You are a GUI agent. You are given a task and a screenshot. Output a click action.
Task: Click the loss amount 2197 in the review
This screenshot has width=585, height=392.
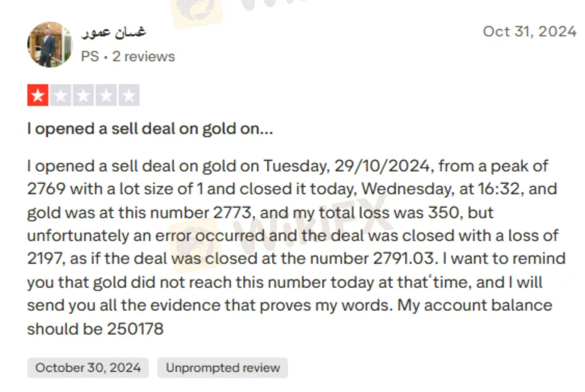tap(43, 259)
